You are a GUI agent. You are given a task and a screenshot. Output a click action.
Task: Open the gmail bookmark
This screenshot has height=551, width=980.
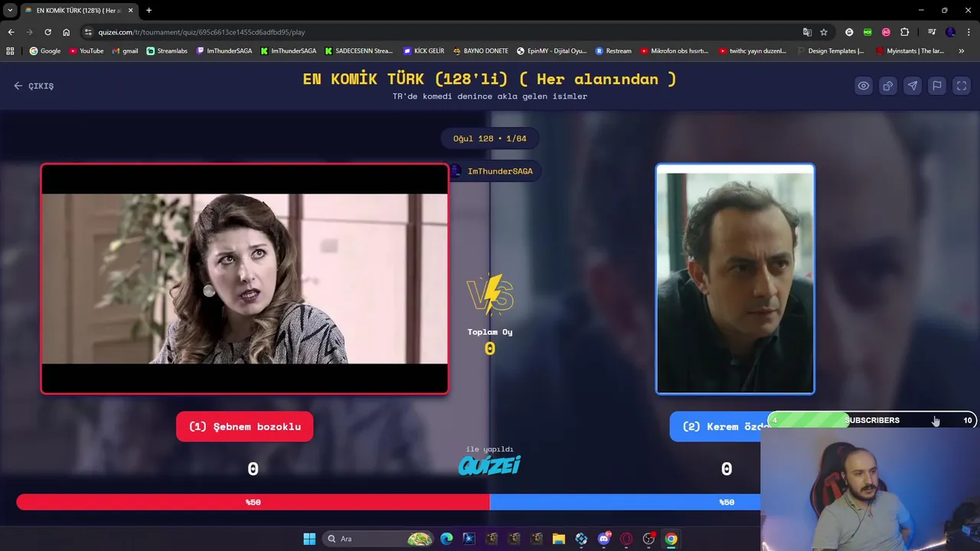[x=125, y=51]
